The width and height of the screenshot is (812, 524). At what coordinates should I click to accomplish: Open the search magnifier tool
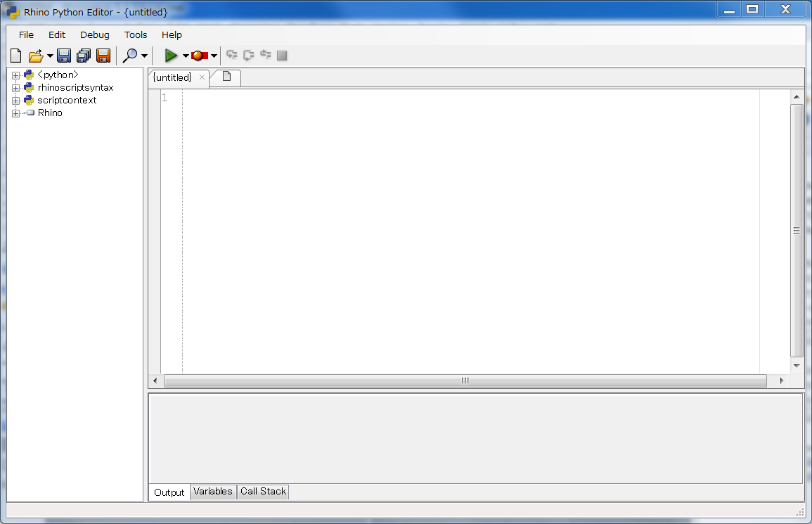coord(131,55)
